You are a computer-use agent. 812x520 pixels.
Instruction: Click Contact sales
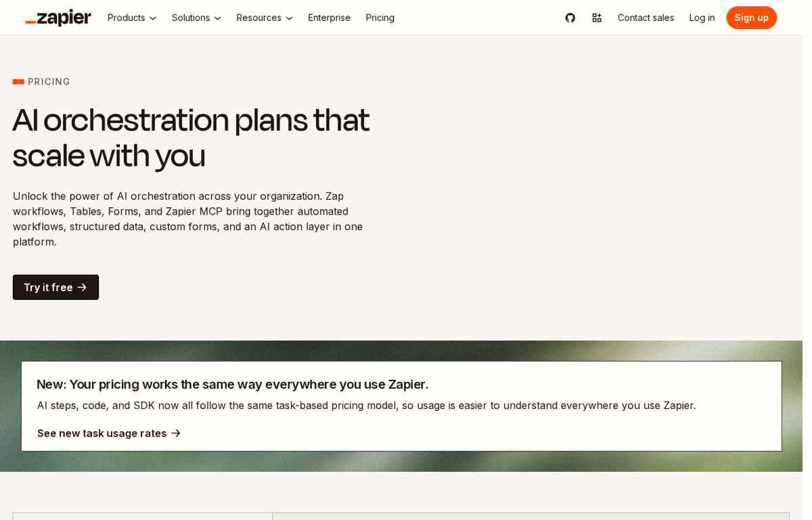646,18
